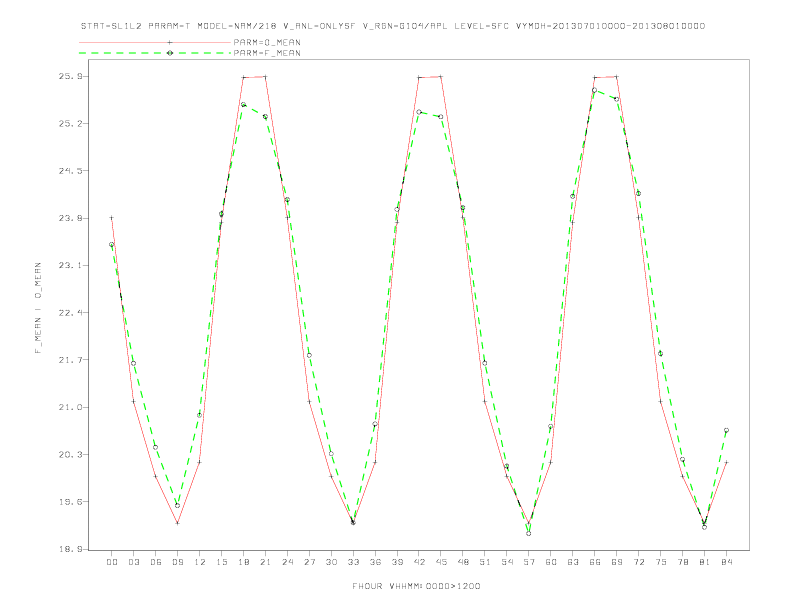Click x-axis forecast hour label 39
This screenshot has height=612, width=792.
pos(397,562)
